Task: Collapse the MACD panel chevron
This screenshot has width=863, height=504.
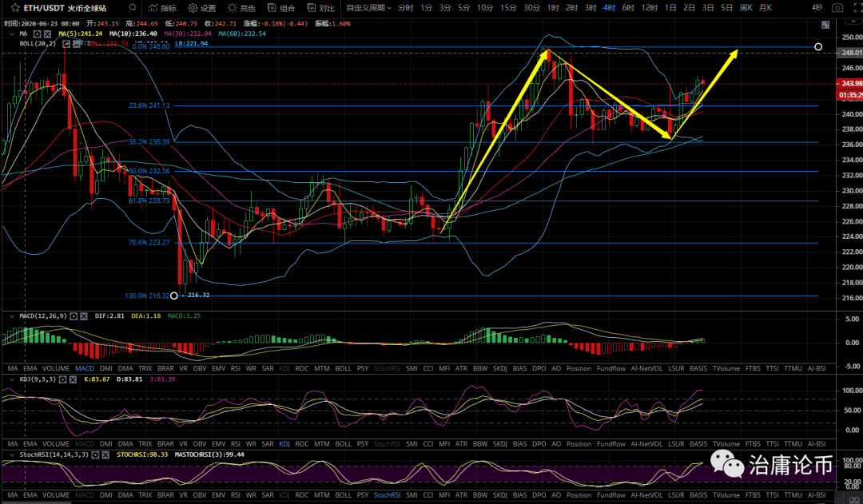Action: pos(12,315)
